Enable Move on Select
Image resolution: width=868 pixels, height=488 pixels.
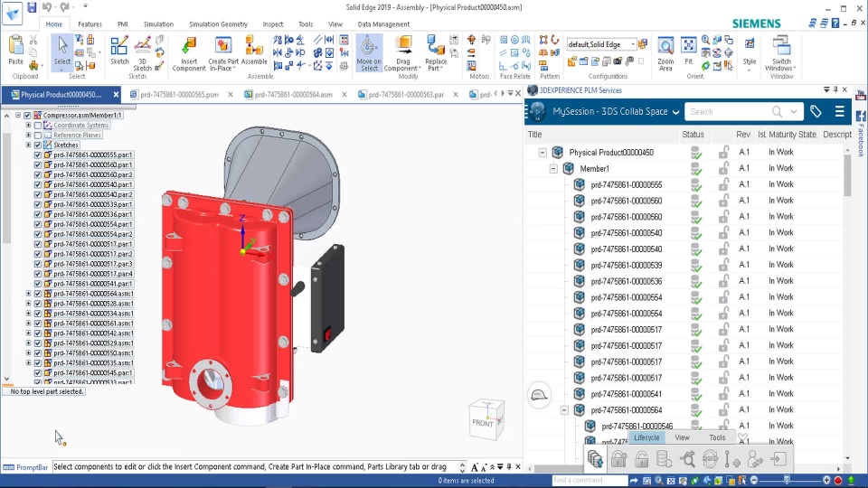pyautogui.click(x=369, y=53)
